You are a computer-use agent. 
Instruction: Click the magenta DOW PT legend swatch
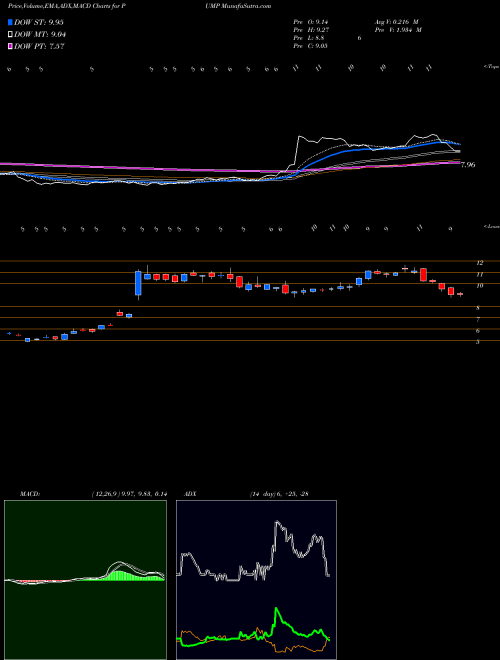pyautogui.click(x=10, y=47)
